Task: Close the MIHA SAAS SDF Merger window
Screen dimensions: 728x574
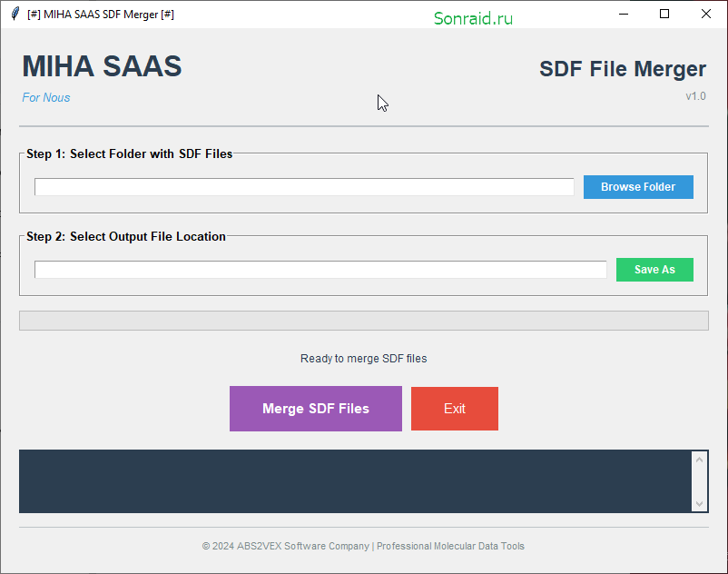Action: click(705, 14)
